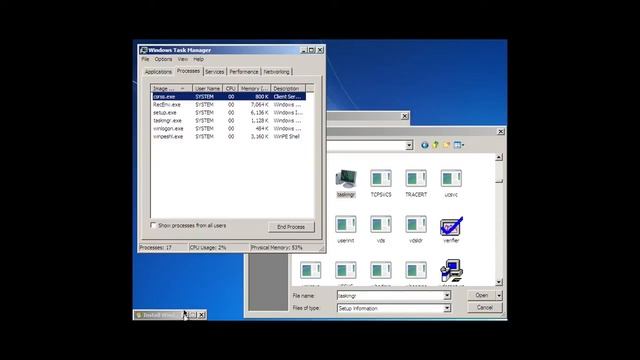Click the Up One Level icon
Viewport: 640px width, 360px height.
[436, 145]
